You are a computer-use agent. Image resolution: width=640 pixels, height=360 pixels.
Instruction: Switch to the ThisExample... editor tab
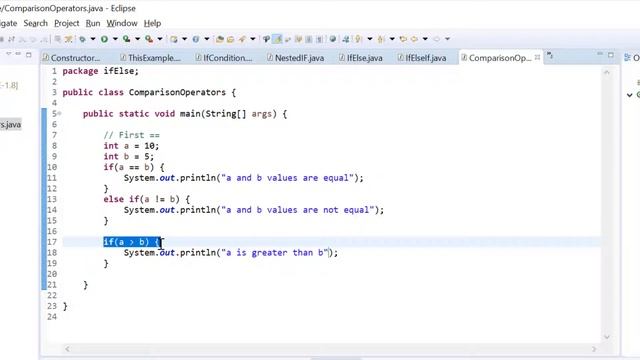(150, 58)
